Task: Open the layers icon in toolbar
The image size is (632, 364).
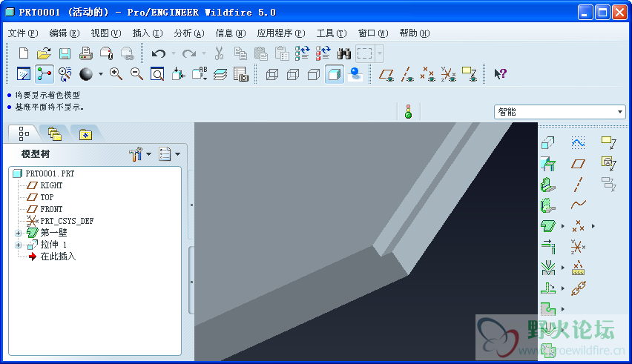Action: [x=220, y=74]
